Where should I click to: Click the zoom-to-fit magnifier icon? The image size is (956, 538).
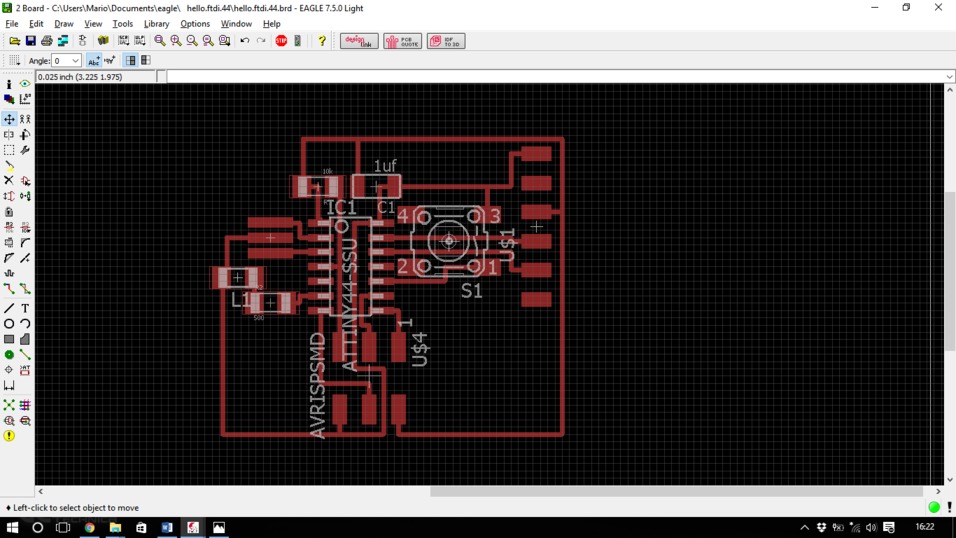pos(160,41)
